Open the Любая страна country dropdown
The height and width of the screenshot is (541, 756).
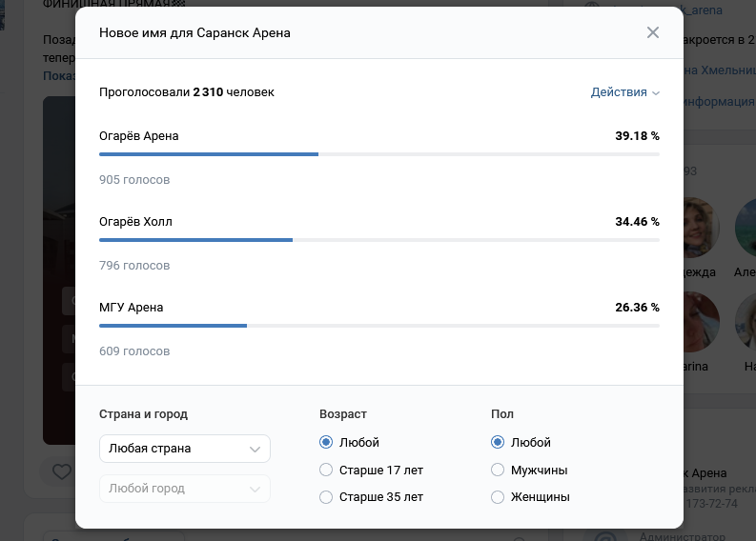(x=185, y=449)
